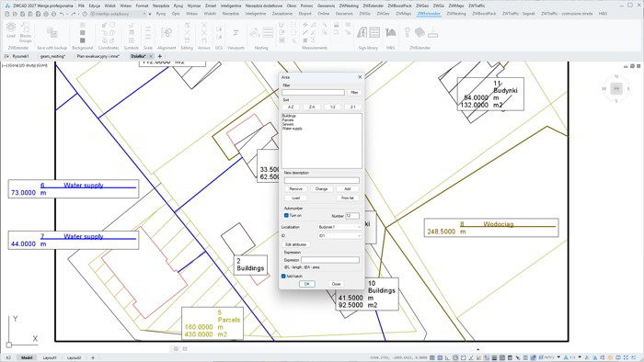Image resolution: width=644 pixels, height=362 pixels.
Task: Toggle polar tracking in status bar
Action: coord(455,357)
